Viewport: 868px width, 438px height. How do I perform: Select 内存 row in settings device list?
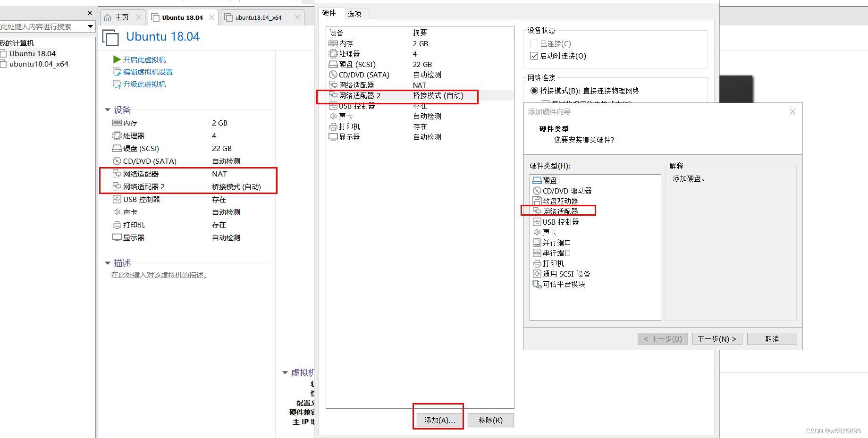click(x=420, y=43)
